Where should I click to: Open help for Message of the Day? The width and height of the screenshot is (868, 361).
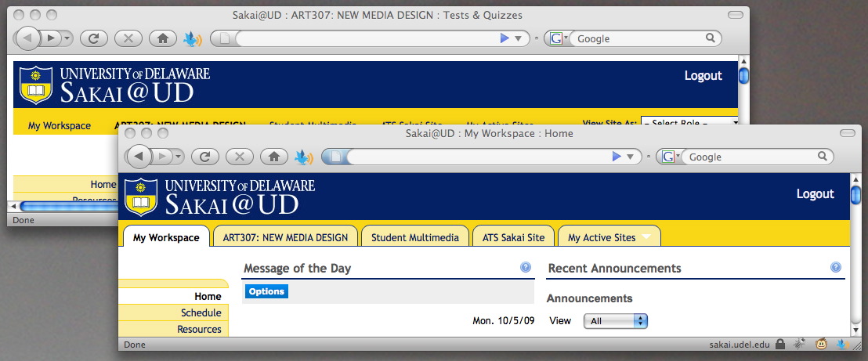coord(526,268)
